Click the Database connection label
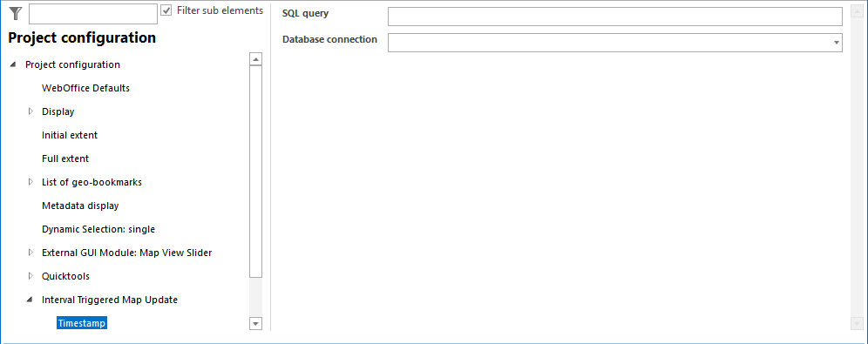Viewport: 868px width, 344px height. click(x=330, y=39)
